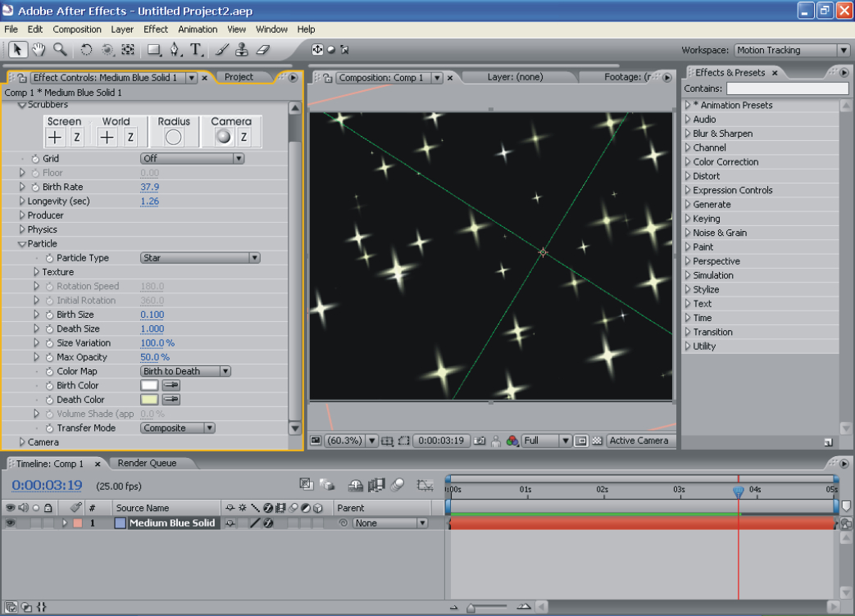
Task: Choose the Rotation tool in toolbar
Action: point(86,50)
